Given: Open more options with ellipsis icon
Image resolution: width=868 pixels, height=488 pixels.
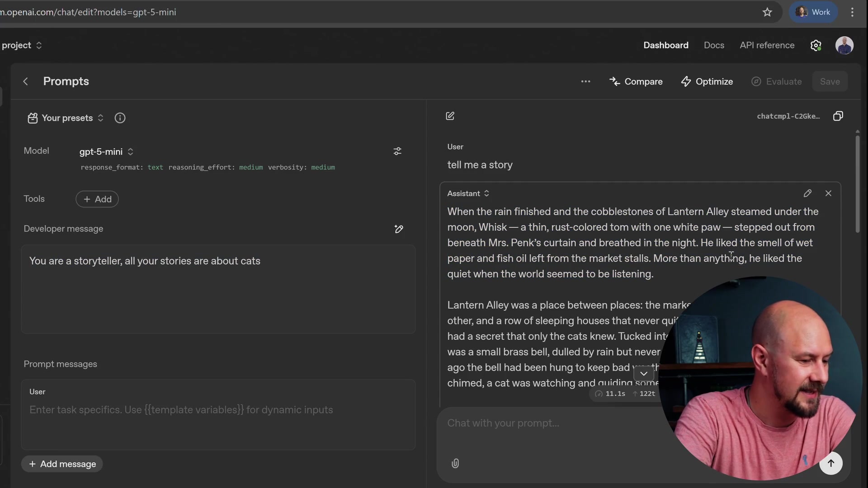Looking at the screenshot, I should tap(585, 81).
